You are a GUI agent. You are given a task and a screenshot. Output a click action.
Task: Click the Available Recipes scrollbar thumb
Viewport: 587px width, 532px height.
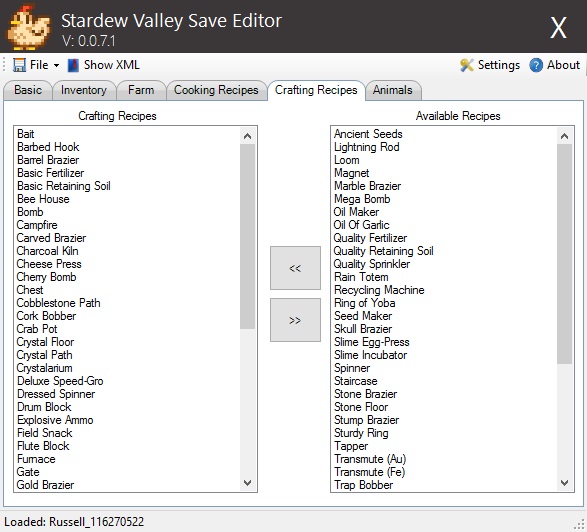[x=564, y=254]
